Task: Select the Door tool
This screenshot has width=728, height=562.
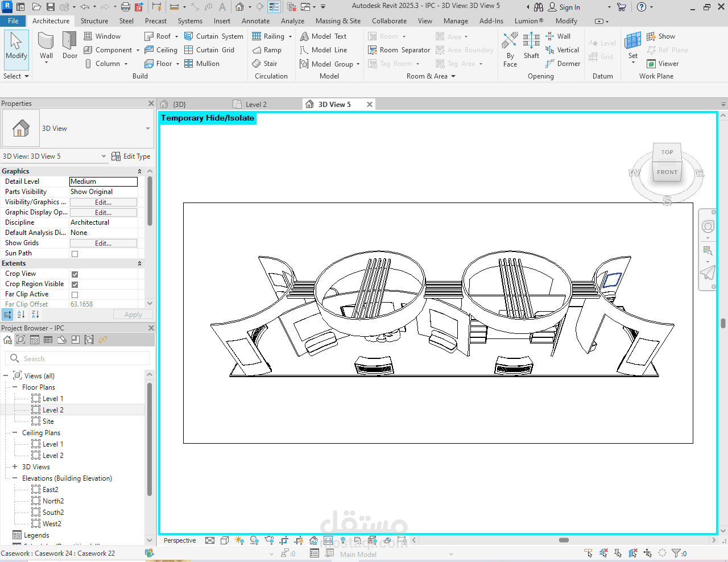Action: [x=69, y=46]
